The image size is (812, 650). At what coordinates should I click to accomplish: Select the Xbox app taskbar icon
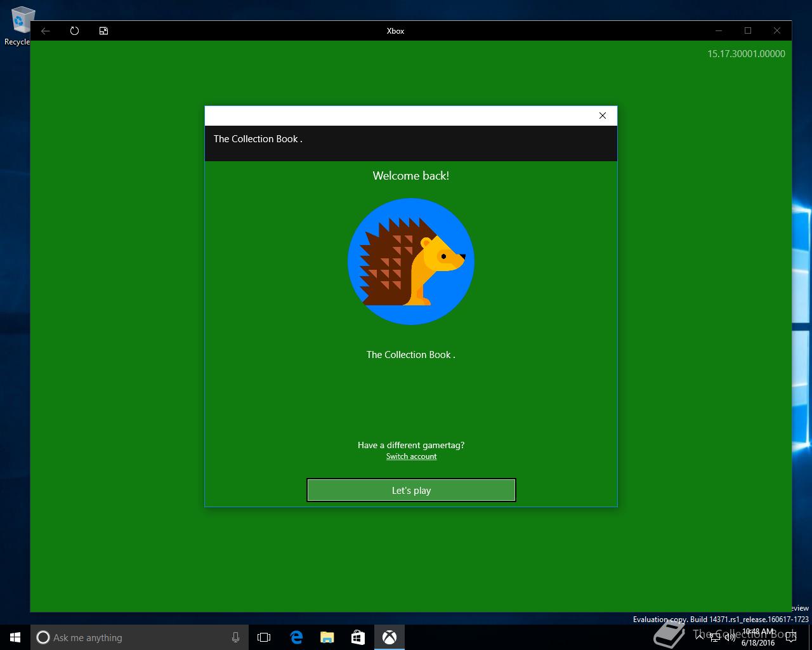[389, 637]
